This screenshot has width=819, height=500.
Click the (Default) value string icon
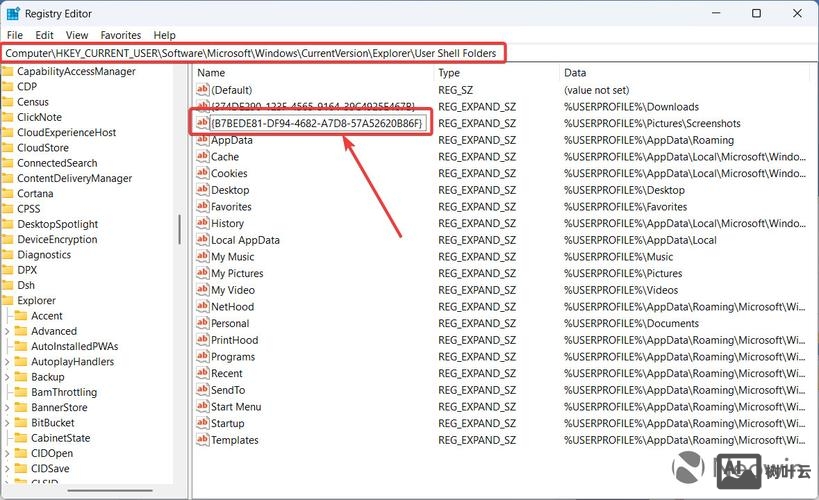tap(202, 90)
